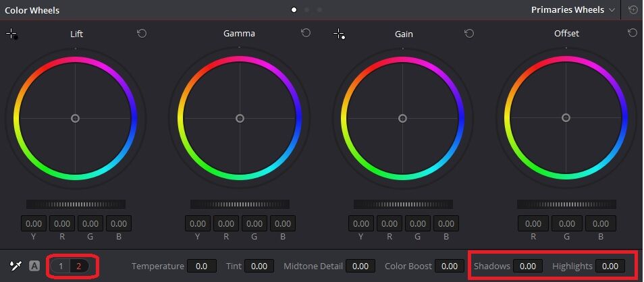Image resolution: width=644 pixels, height=282 pixels.
Task: Select the second palette page dot
Action: click(x=306, y=10)
